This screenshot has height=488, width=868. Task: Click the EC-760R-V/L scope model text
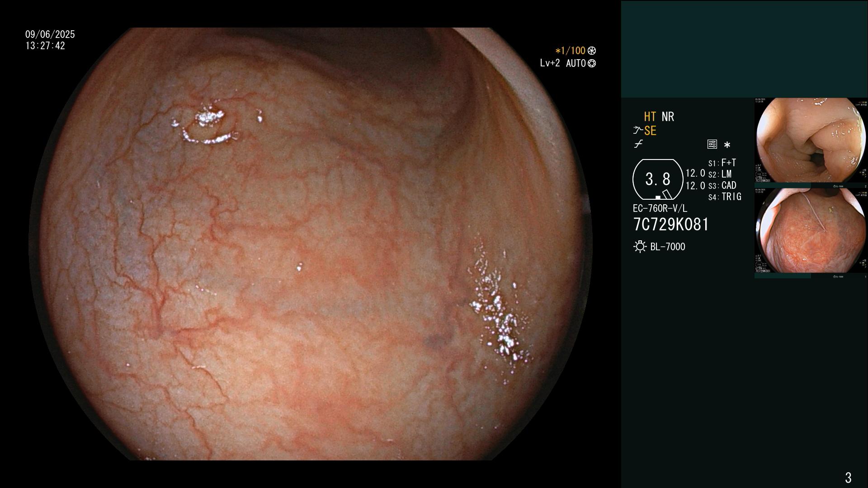[660, 208]
